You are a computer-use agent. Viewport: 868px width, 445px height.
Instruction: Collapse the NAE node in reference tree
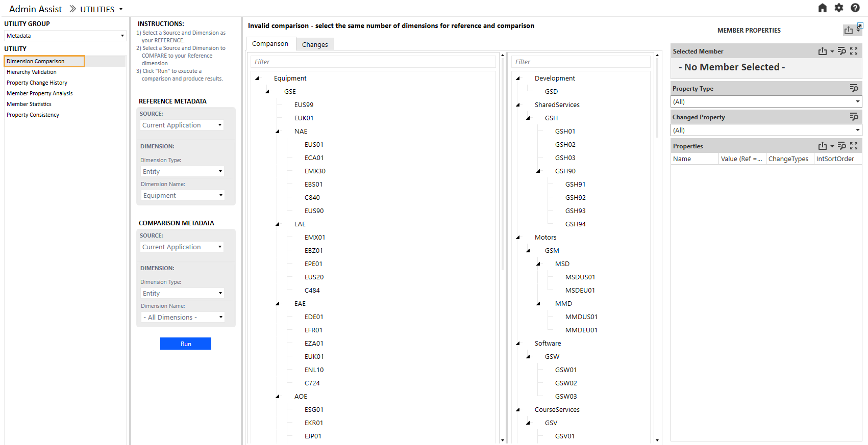point(278,132)
